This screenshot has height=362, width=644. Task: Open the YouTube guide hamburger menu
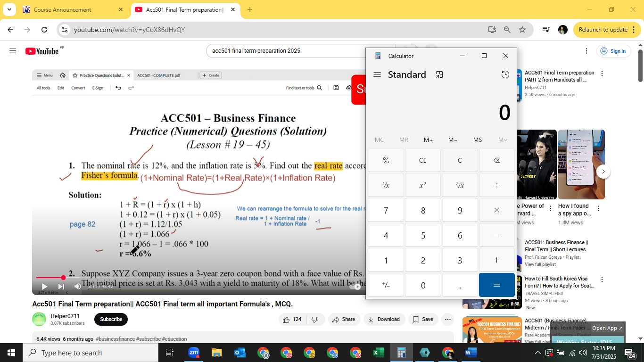[13, 51]
